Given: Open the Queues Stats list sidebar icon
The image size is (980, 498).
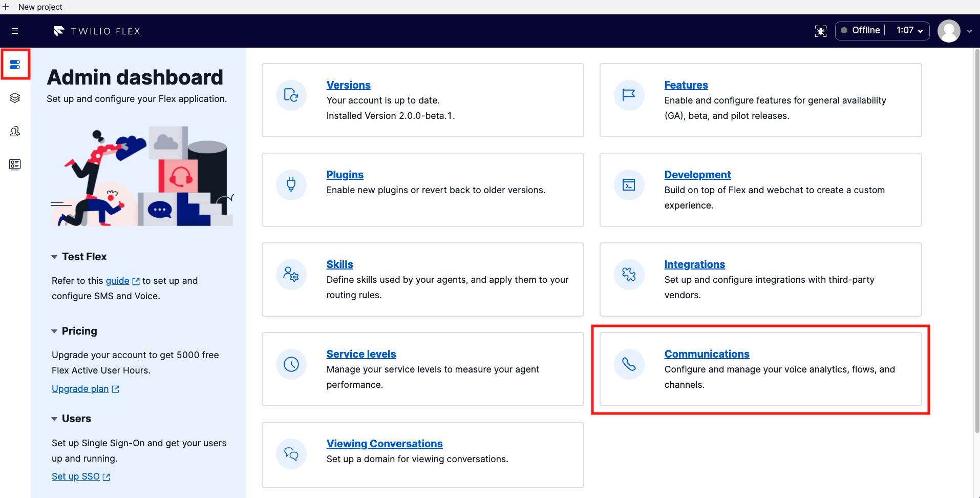Looking at the screenshot, I should pyautogui.click(x=15, y=164).
